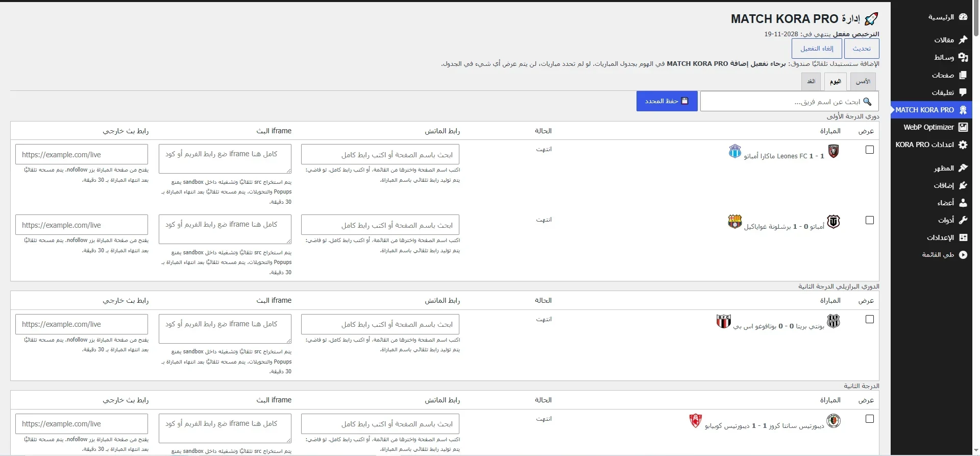Click the dashboard gauge icon in sidebar

[963, 17]
